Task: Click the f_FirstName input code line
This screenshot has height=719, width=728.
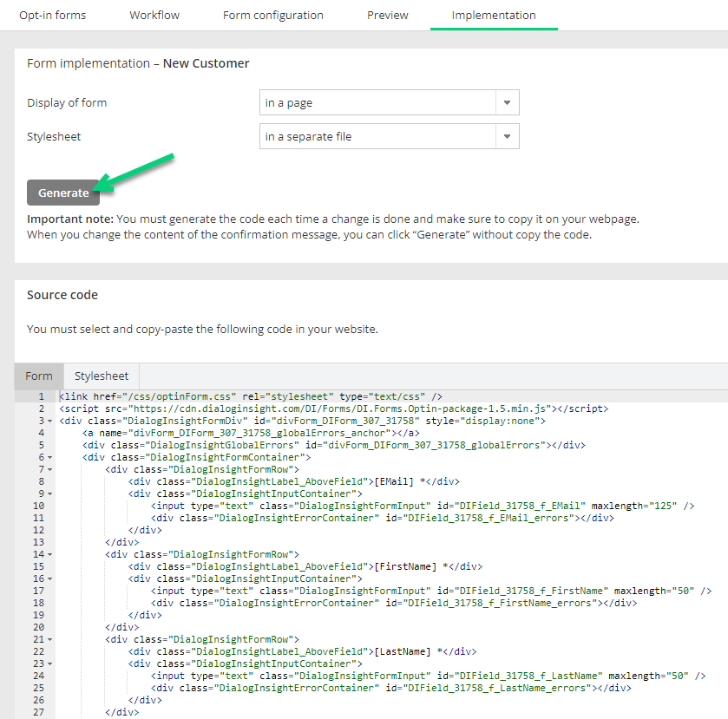Action: (x=431, y=591)
